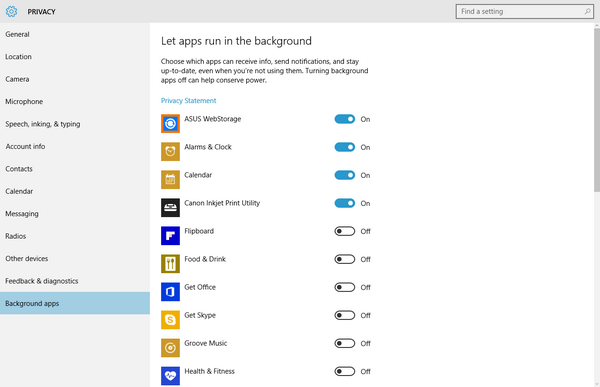This screenshot has height=387, width=600.
Task: Switch on the Get Skype toggle
Action: [x=345, y=315]
